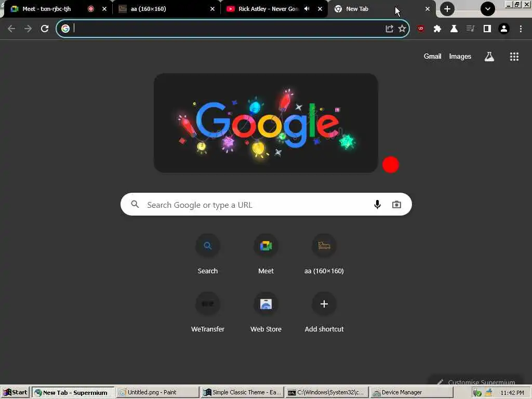Open the aa (160×160) shortcut
532x399 pixels.
324,255
